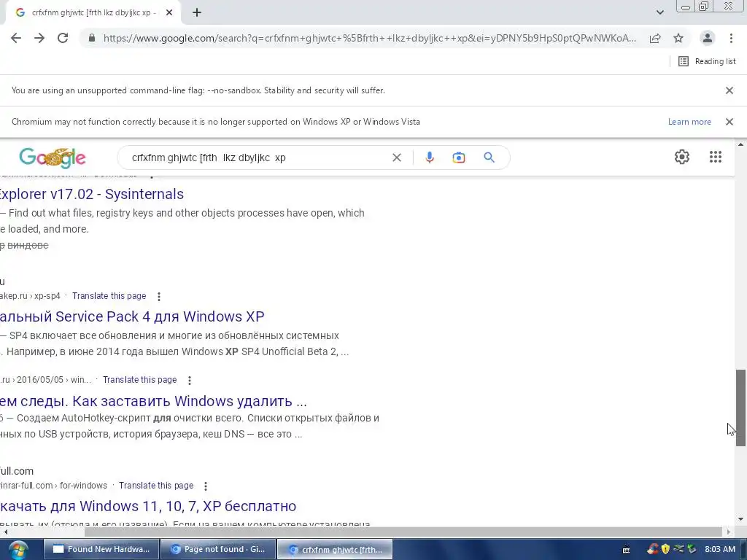Open the browser profile menu

coord(708,38)
